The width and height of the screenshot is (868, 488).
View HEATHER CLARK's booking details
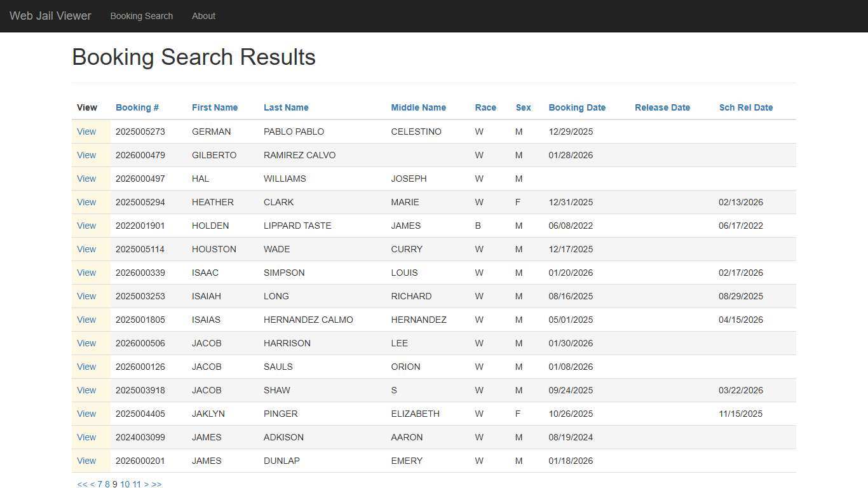(86, 202)
